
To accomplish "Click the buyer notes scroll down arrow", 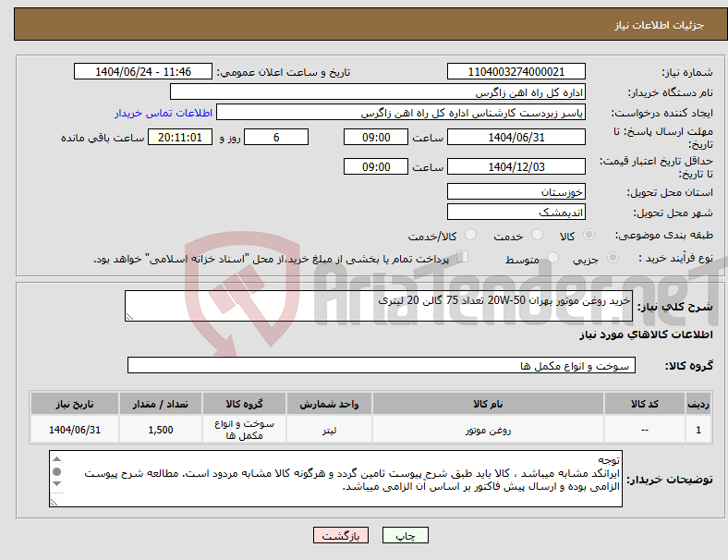I will pyautogui.click(x=56, y=484).
